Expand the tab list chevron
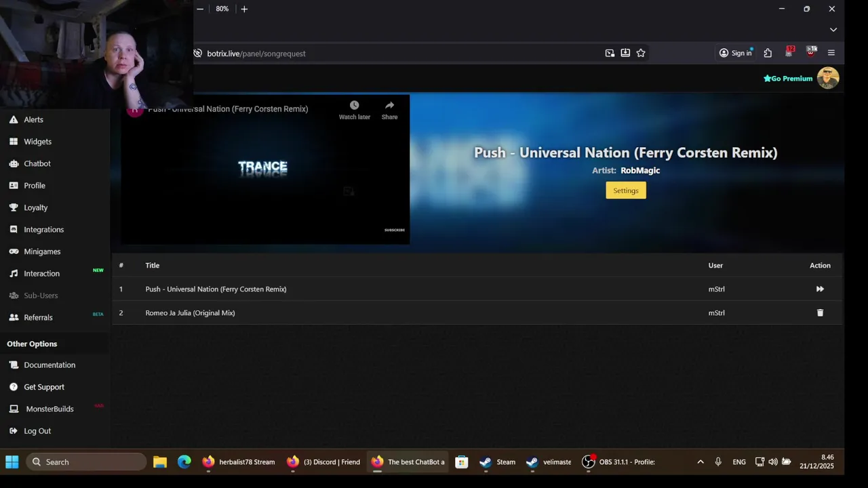 pyautogui.click(x=833, y=30)
